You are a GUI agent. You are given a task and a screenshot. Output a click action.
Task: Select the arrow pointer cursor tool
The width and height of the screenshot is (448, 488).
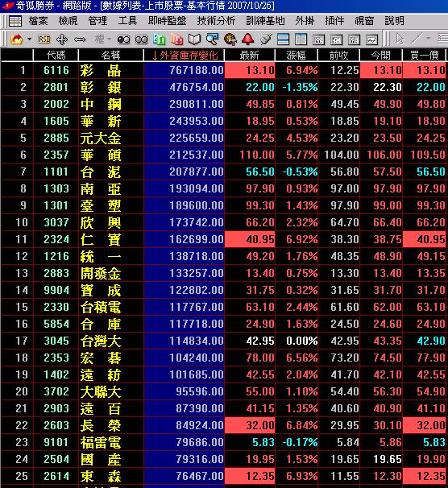(x=400, y=39)
